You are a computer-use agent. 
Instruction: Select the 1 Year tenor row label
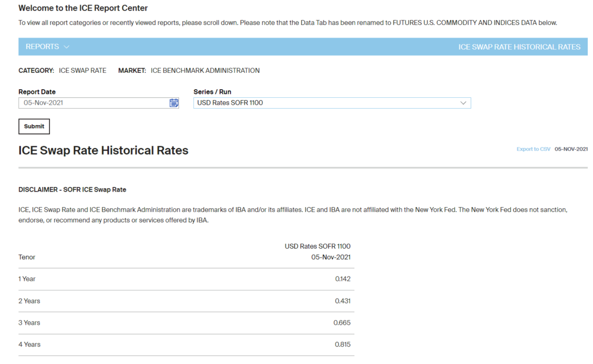[x=27, y=279]
